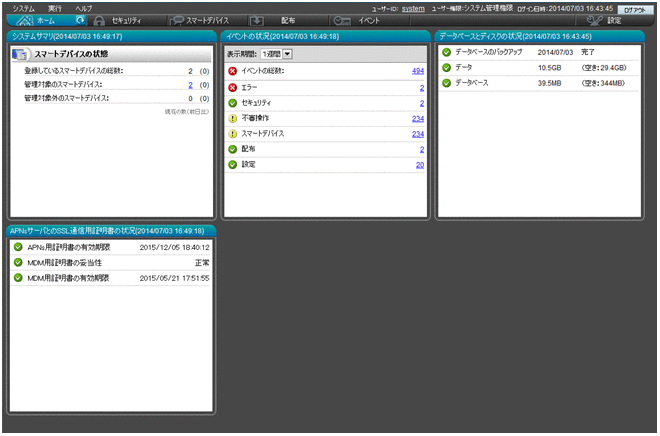Click yellow warning icon beside スマートデバイス event
The width and height of the screenshot is (660, 436).
(x=232, y=134)
